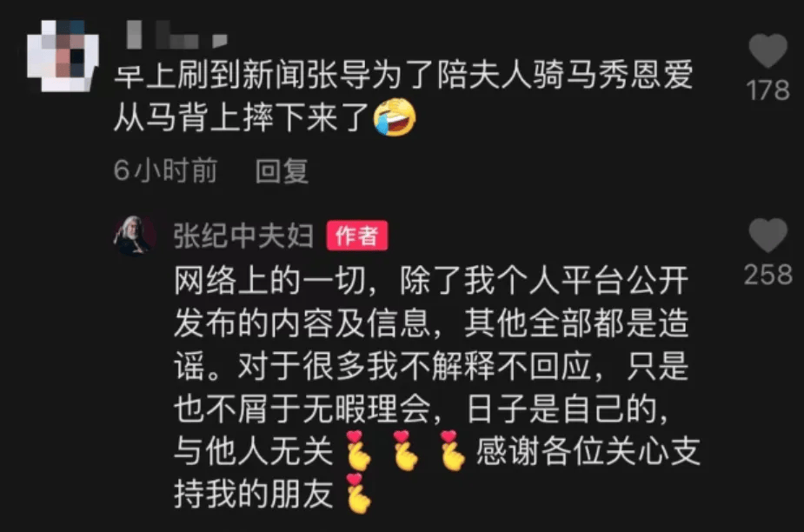The width and height of the screenshot is (804, 532).
Task: Click the 258 like count
Action: (x=767, y=275)
